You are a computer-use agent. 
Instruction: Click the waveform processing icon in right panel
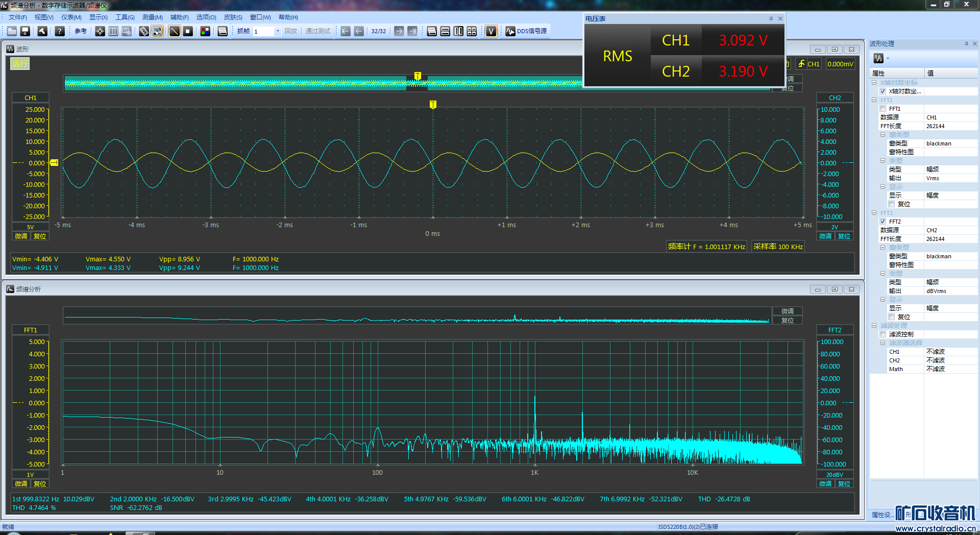[878, 58]
